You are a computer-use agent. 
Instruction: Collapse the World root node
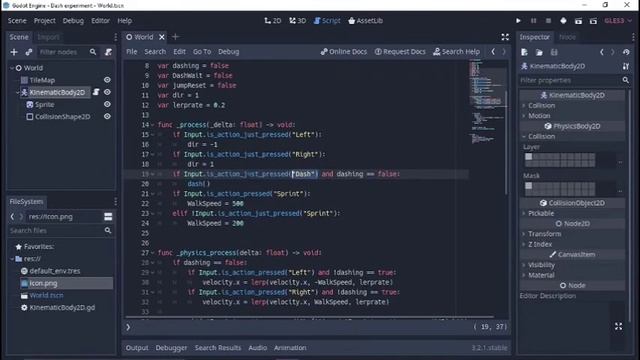(12, 68)
